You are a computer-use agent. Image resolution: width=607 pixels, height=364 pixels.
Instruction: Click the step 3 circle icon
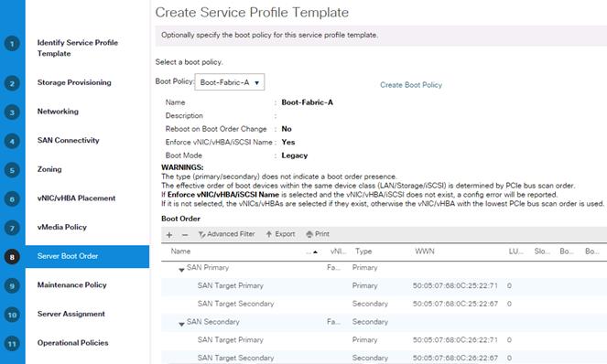pyautogui.click(x=12, y=112)
